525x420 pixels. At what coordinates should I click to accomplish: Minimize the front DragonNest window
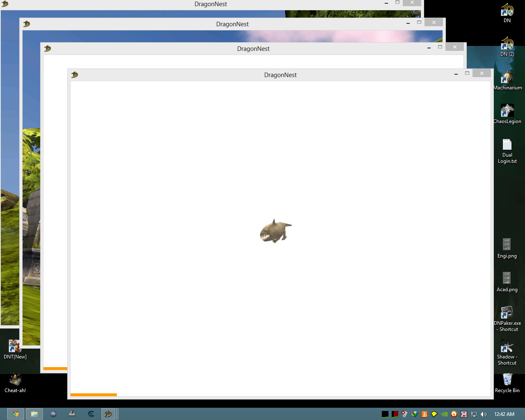(456, 74)
